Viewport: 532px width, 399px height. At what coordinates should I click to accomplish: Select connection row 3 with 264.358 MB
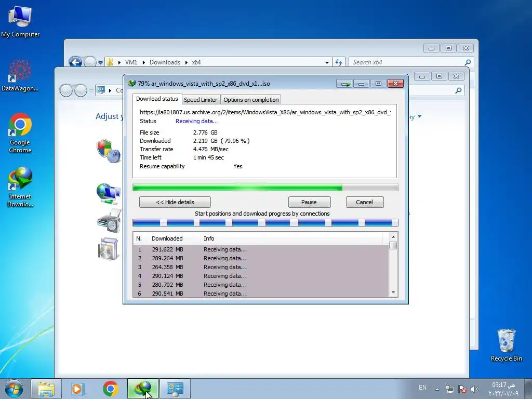coord(261,267)
